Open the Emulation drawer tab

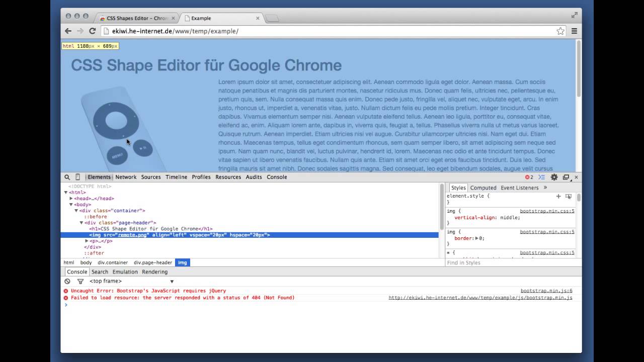(x=125, y=272)
